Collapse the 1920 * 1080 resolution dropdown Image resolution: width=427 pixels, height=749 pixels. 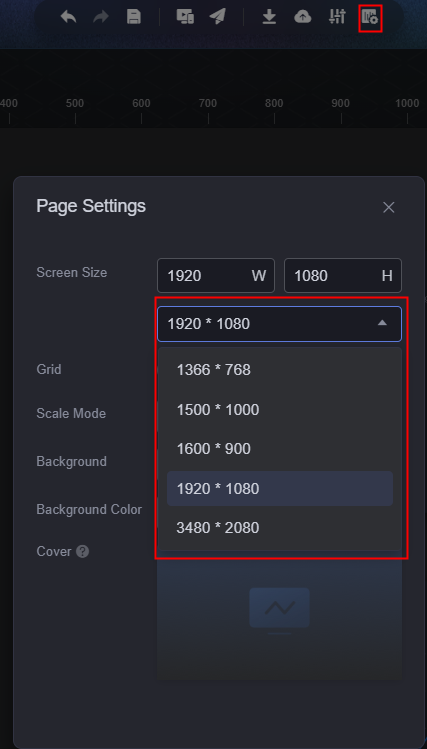click(279, 324)
